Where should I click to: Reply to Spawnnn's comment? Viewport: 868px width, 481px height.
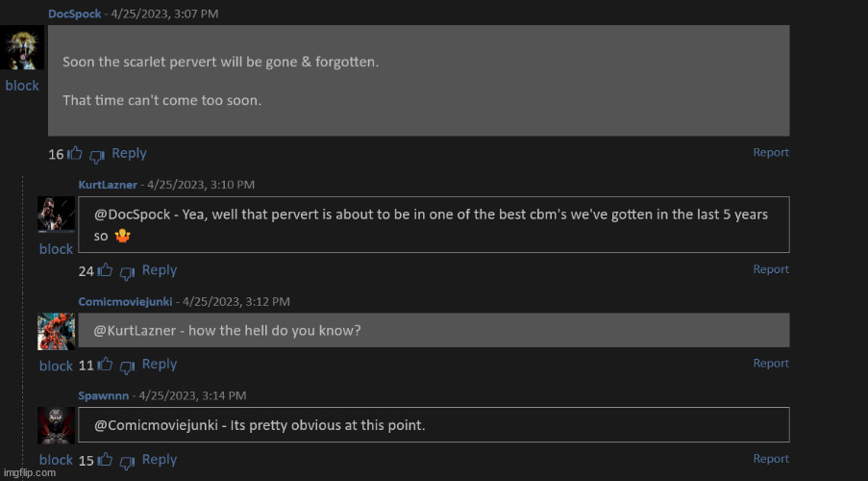pyautogui.click(x=160, y=460)
